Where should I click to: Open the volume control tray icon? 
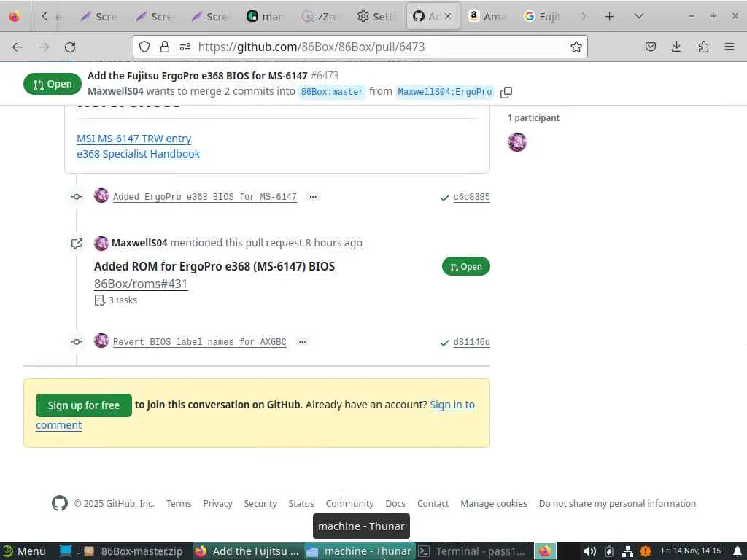pyautogui.click(x=589, y=551)
